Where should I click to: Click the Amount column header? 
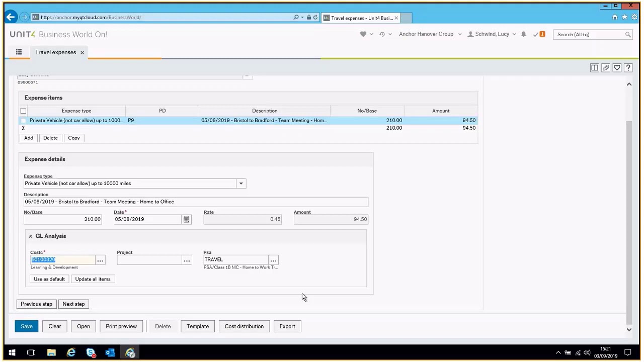pyautogui.click(x=441, y=111)
